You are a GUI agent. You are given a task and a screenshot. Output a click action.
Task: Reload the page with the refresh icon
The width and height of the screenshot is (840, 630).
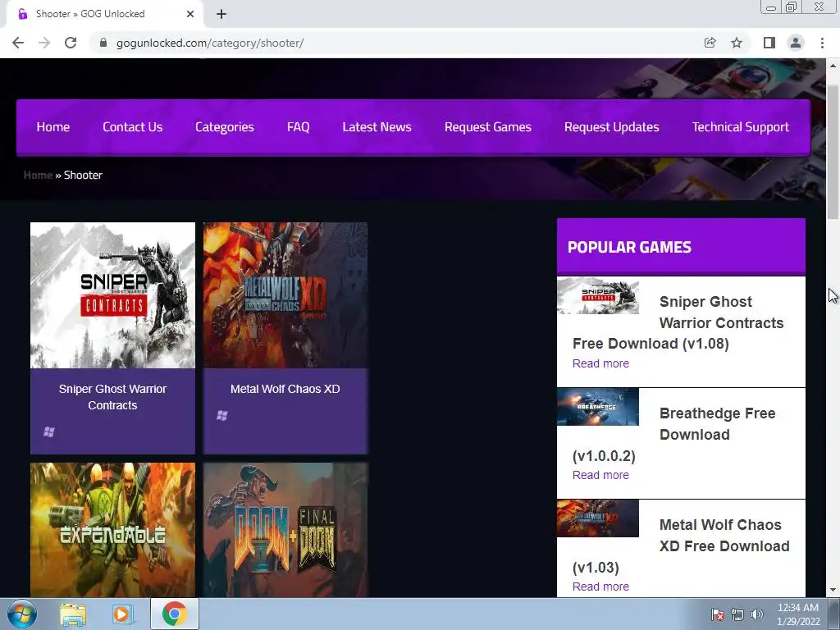click(71, 43)
